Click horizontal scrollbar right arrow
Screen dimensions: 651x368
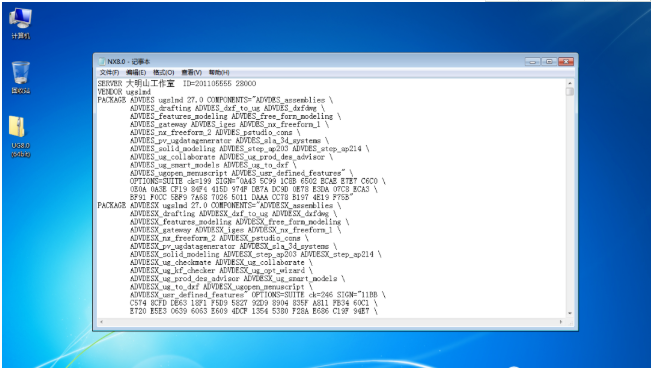[561, 322]
